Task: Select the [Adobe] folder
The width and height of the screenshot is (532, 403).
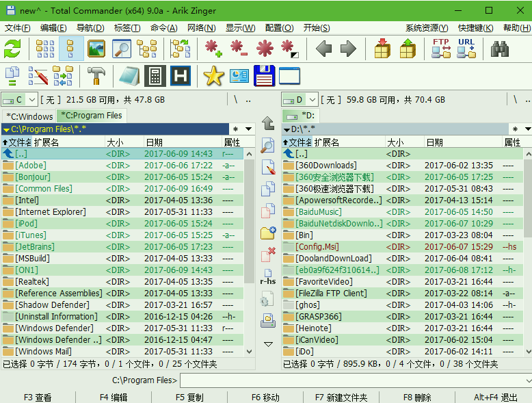Action: [x=123, y=166]
